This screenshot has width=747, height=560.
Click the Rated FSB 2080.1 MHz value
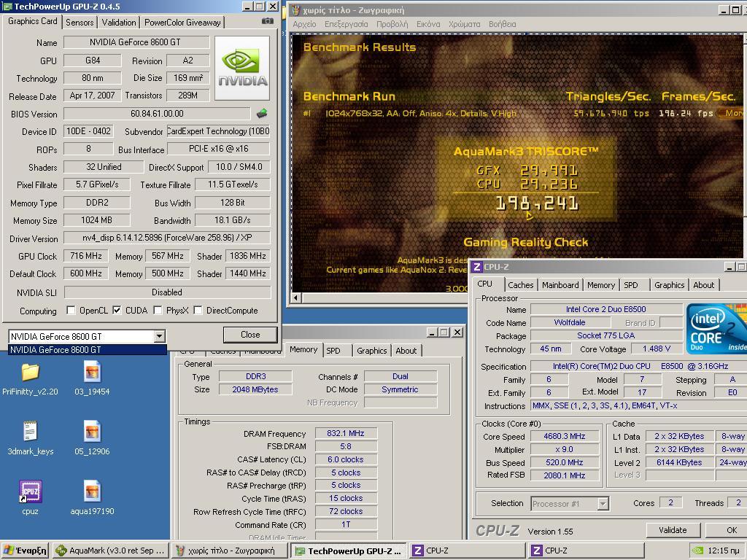[565, 475]
